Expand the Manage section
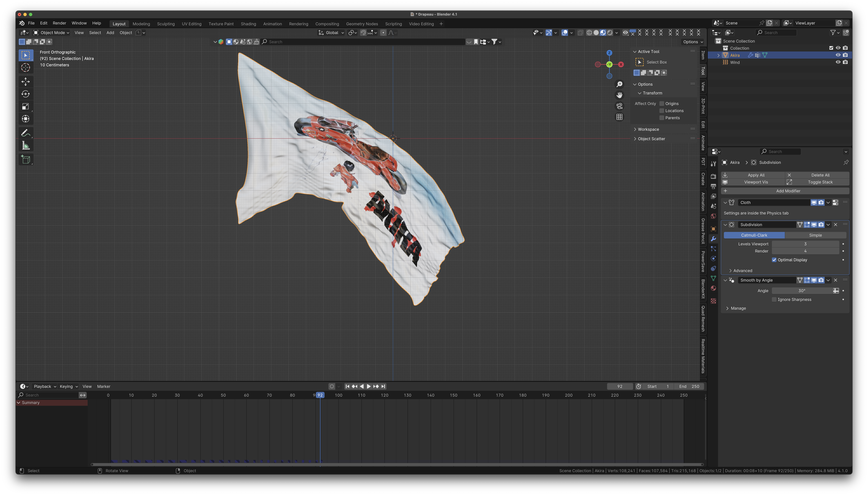Viewport: 868px width, 495px height. (x=727, y=308)
